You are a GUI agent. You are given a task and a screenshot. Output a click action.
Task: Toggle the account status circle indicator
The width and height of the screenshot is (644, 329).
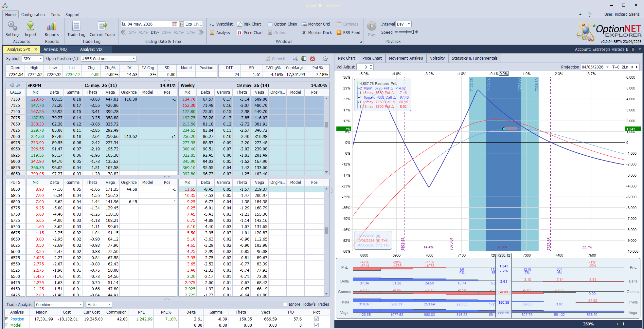(633, 49)
